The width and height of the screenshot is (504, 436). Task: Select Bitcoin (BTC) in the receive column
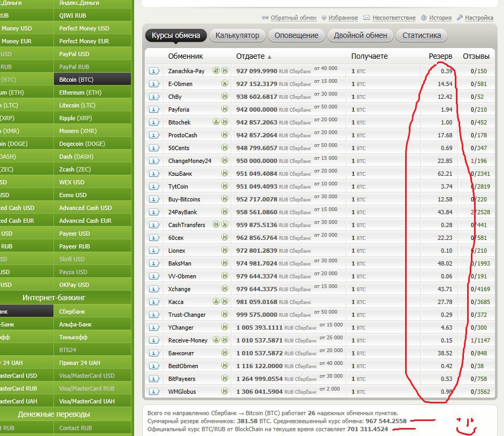point(92,80)
